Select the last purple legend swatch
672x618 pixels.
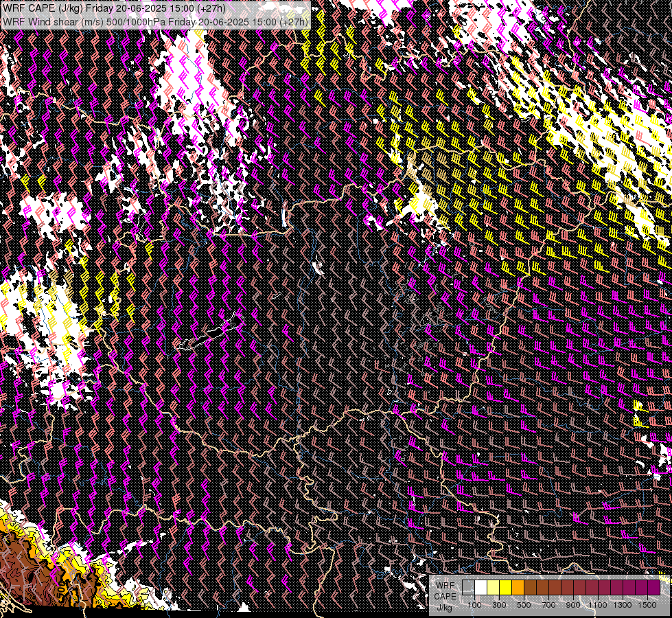(x=653, y=588)
